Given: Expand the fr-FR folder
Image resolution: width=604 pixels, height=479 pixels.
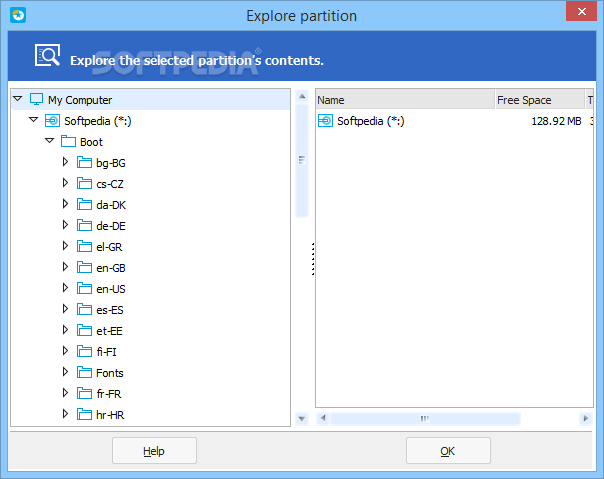Looking at the screenshot, I should [x=65, y=393].
